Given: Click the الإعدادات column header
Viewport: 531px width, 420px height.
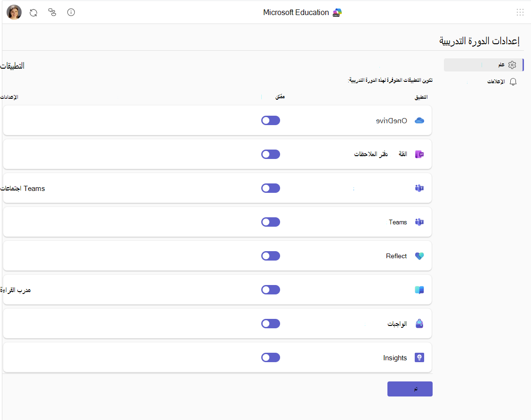Looking at the screenshot, I should point(9,97).
